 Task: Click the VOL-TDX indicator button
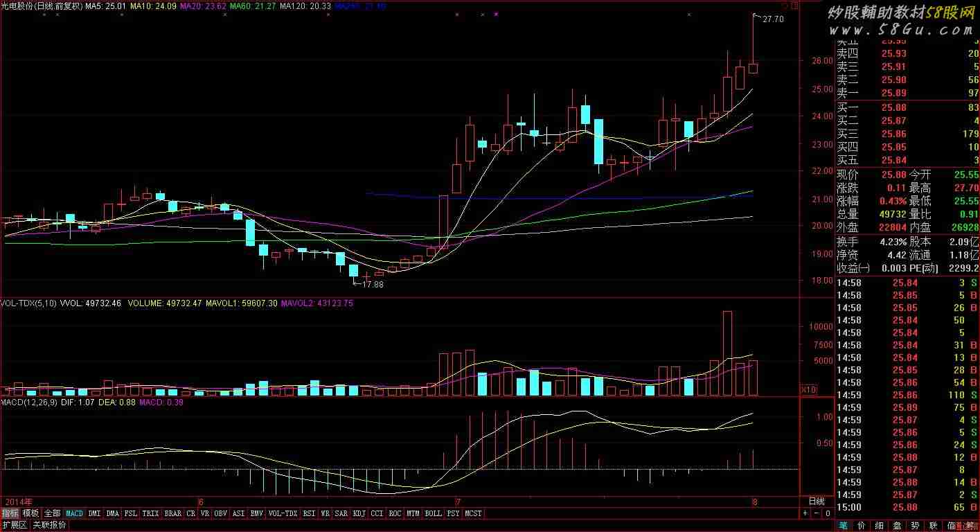click(283, 513)
